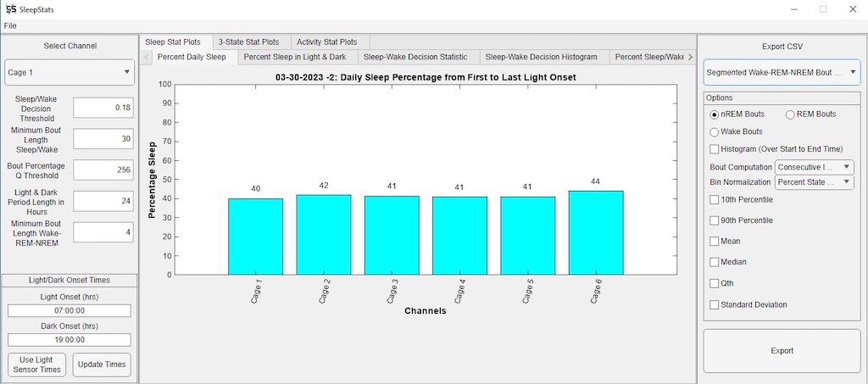
Task: Enable the Histogram checkbox
Action: click(715, 149)
